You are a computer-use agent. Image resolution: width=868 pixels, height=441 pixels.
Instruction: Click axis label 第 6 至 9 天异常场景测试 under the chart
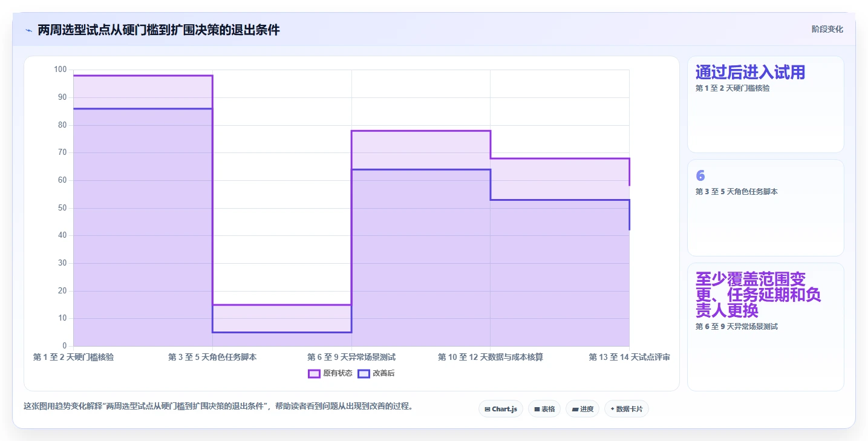[x=351, y=358]
